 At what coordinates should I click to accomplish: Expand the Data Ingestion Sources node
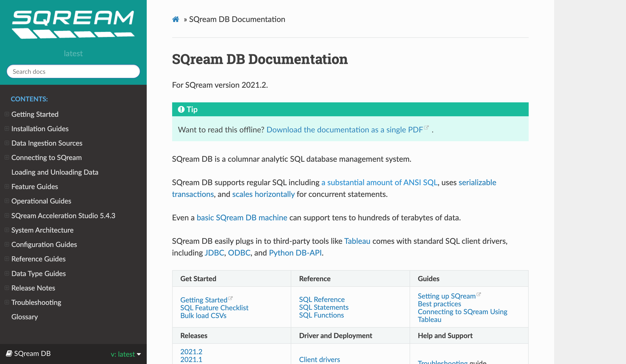pyautogui.click(x=7, y=143)
